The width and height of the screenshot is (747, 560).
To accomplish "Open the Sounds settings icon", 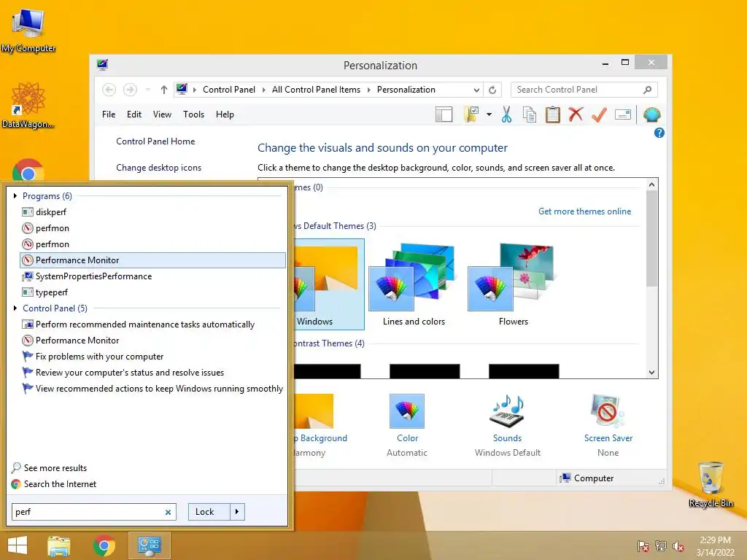I will (508, 411).
